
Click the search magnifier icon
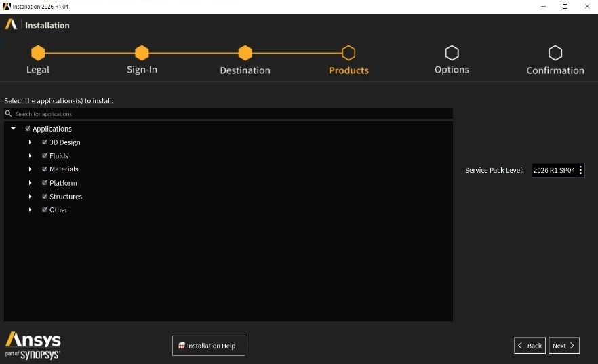8,114
